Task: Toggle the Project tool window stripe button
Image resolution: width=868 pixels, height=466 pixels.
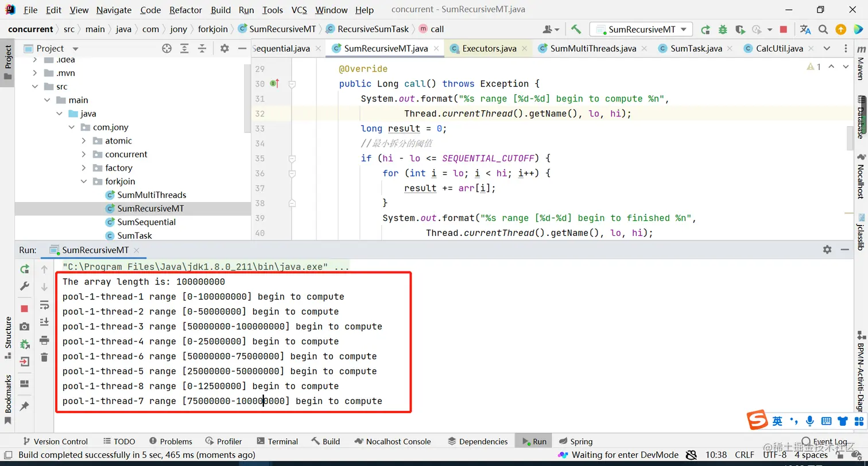Action: click(7, 63)
